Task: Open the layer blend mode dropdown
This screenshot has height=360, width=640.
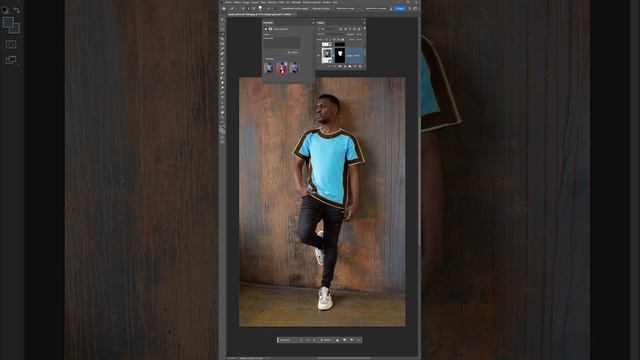Action: pos(331,34)
